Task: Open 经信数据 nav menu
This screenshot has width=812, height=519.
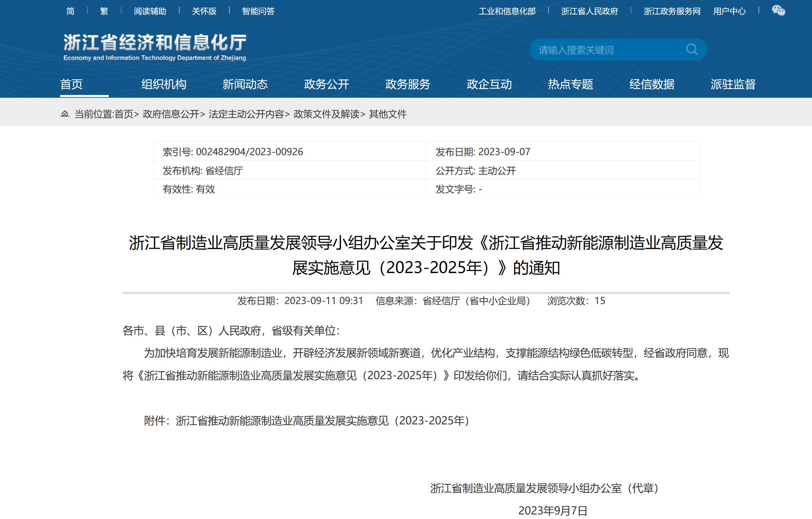Action: pyautogui.click(x=652, y=84)
